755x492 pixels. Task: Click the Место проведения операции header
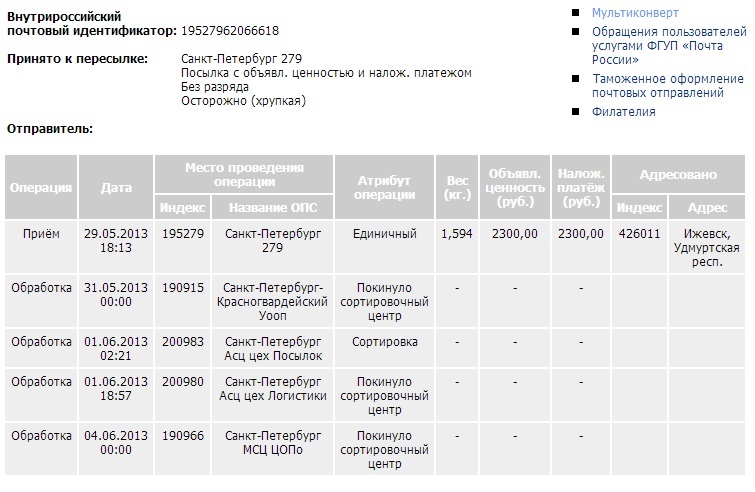(244, 174)
